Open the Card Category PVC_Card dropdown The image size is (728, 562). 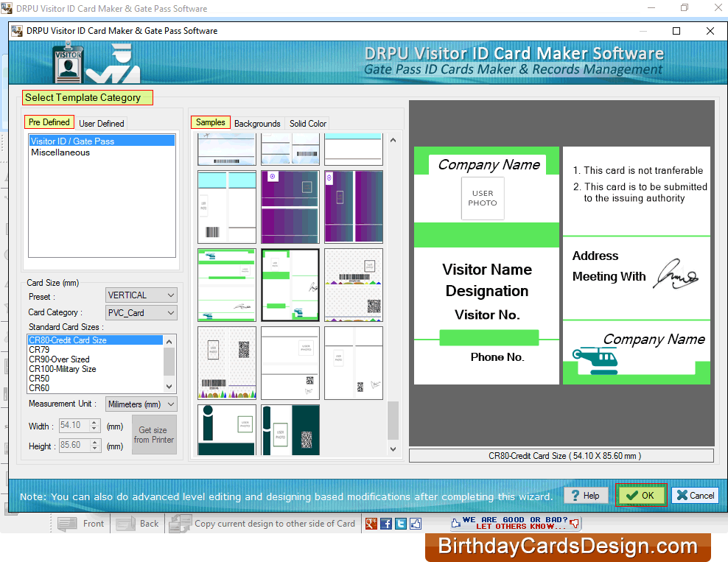(x=141, y=313)
